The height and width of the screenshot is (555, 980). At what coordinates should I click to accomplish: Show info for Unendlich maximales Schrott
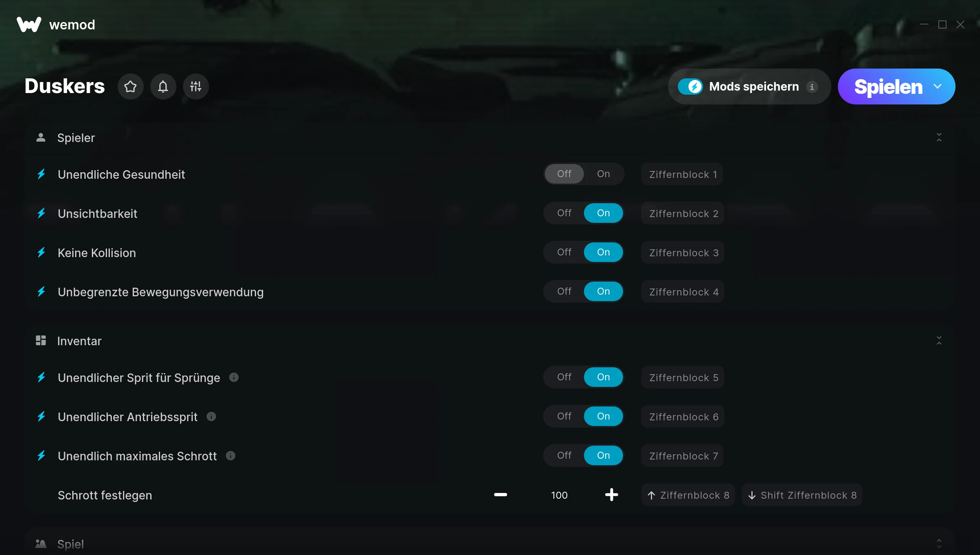point(230,456)
